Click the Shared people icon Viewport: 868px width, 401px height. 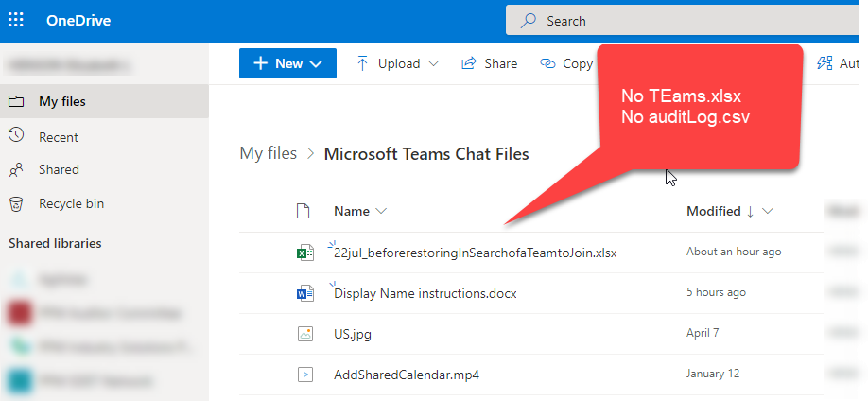coord(16,169)
